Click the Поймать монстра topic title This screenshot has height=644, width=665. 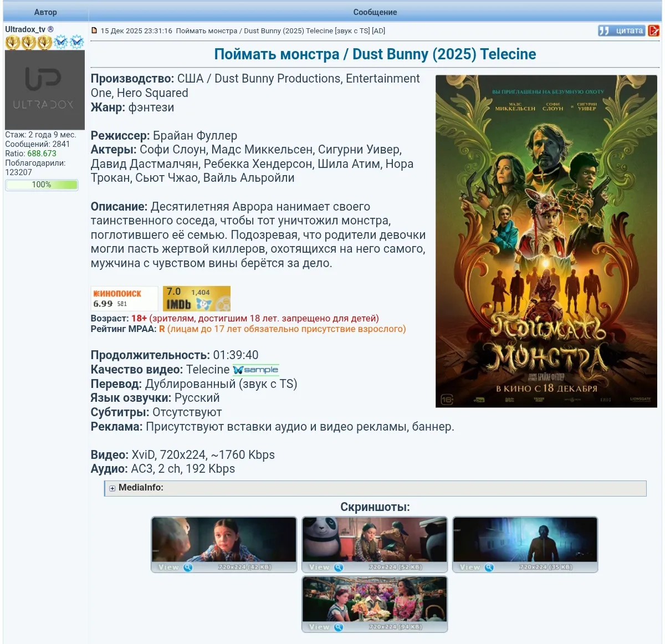click(375, 54)
